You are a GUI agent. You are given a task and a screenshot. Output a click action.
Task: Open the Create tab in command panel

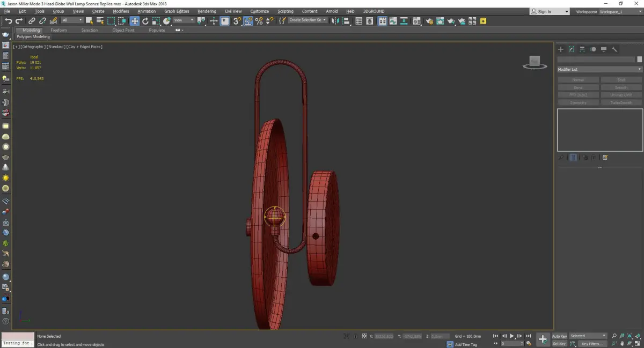tap(561, 49)
